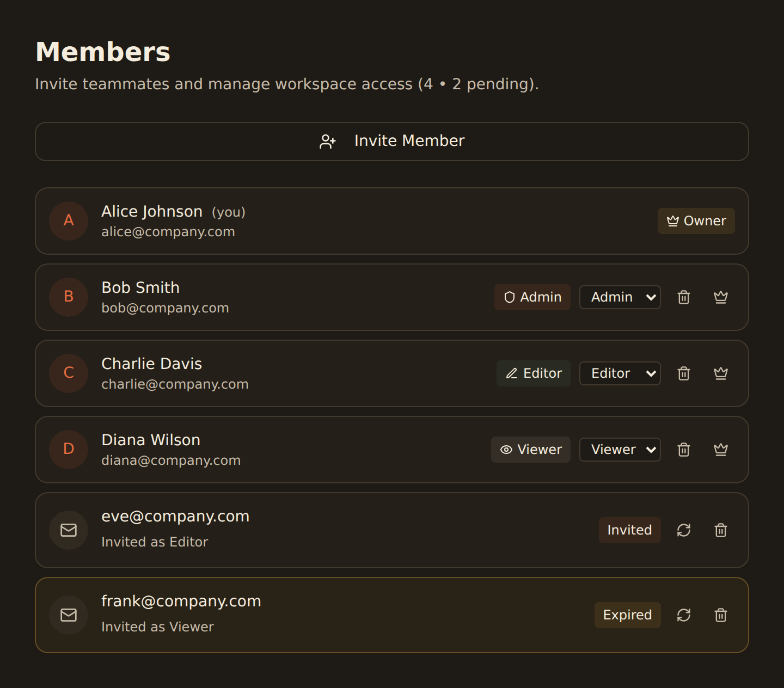Click the email diana@company.com

coord(171,460)
